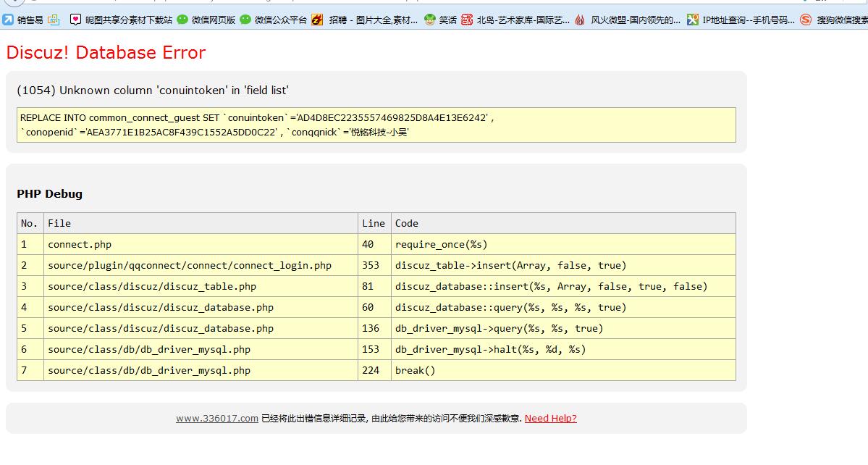
Task: Click the 招聘 bookmark's yellow-red icon
Action: coord(317,20)
